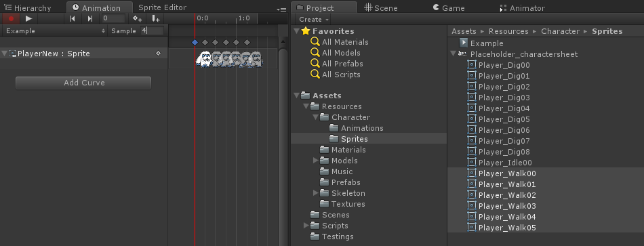
Task: Add animation event icon
Action: coord(156,18)
